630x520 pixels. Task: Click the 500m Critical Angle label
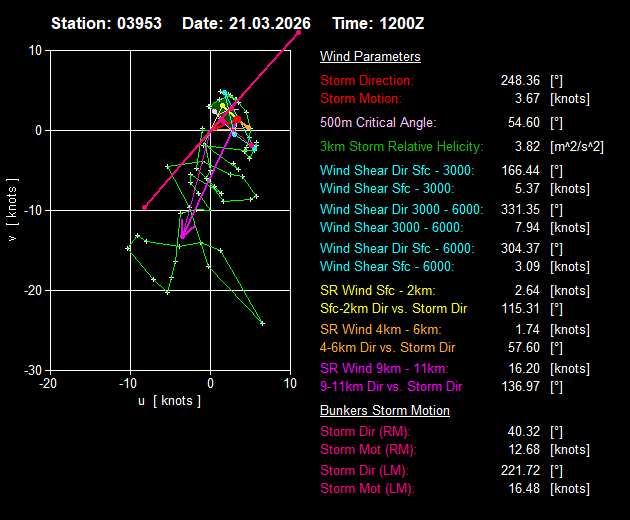(x=378, y=123)
